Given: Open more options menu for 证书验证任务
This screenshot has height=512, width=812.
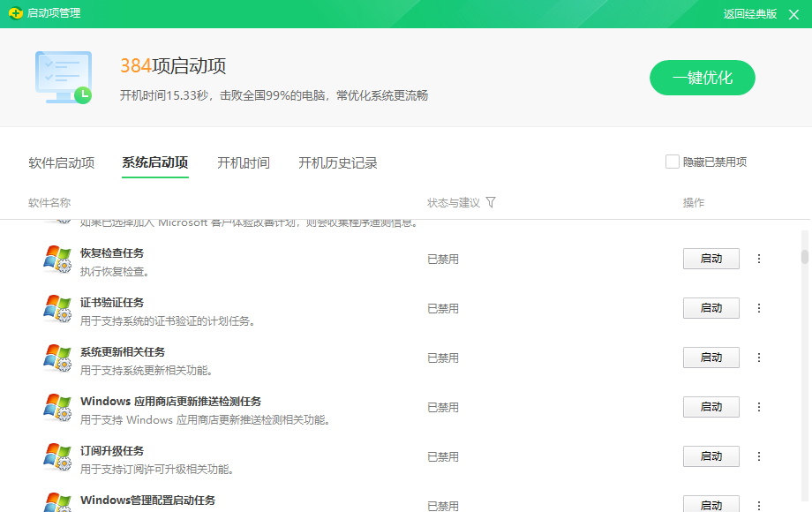Looking at the screenshot, I should click(759, 308).
